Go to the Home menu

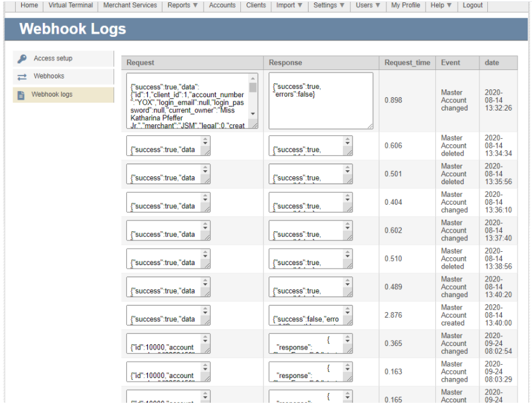click(x=29, y=5)
